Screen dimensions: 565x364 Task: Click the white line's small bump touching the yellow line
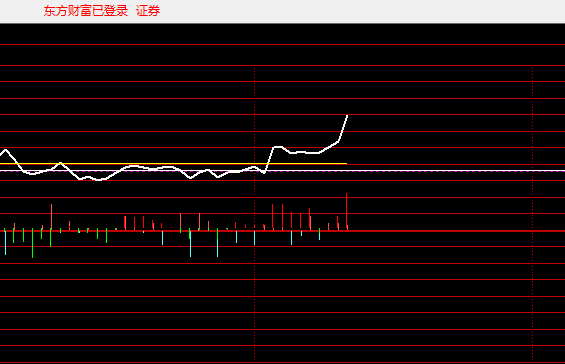click(60, 163)
